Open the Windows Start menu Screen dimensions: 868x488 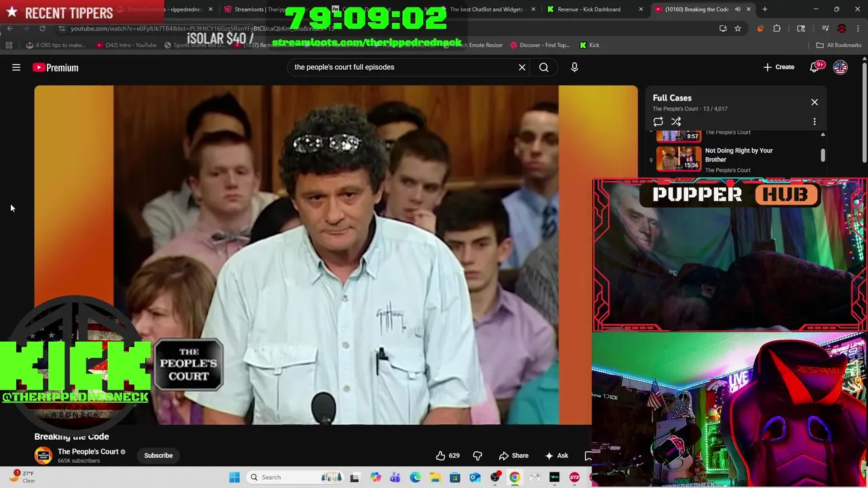tap(234, 477)
